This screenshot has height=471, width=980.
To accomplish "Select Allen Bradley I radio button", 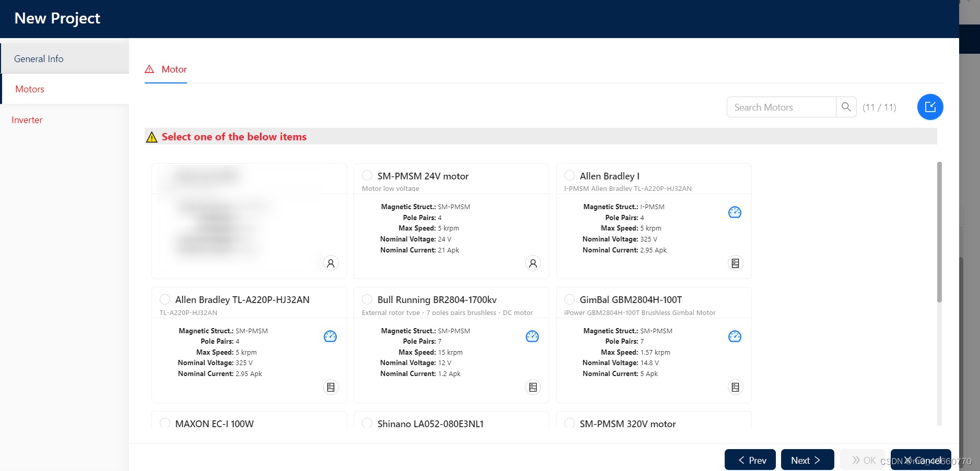I will [570, 175].
